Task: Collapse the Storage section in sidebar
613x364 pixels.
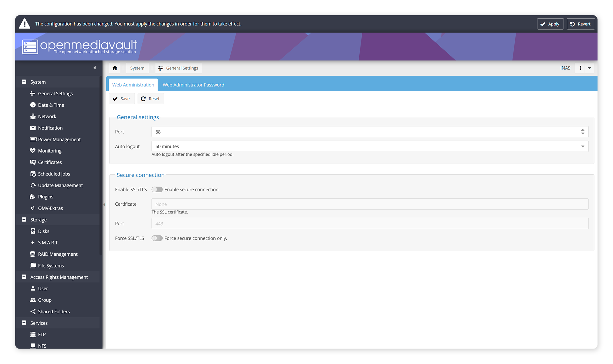Action: coord(24,220)
